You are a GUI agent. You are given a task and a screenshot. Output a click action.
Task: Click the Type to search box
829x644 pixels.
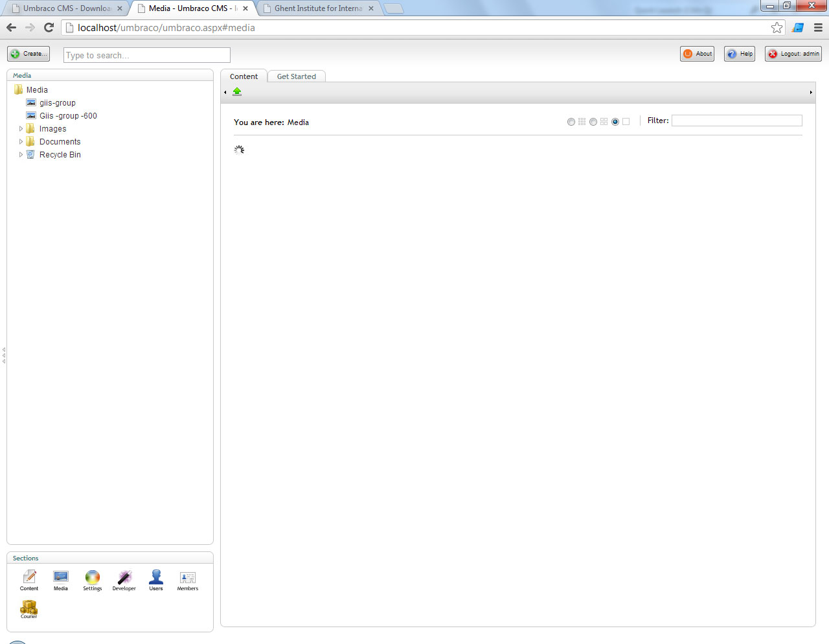tap(147, 55)
